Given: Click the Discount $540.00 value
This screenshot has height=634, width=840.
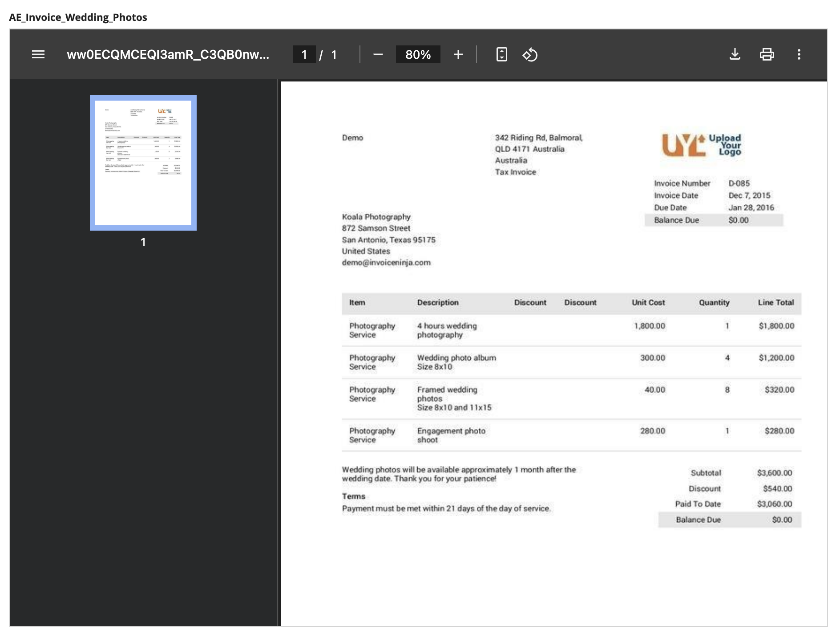Looking at the screenshot, I should click(x=778, y=489).
